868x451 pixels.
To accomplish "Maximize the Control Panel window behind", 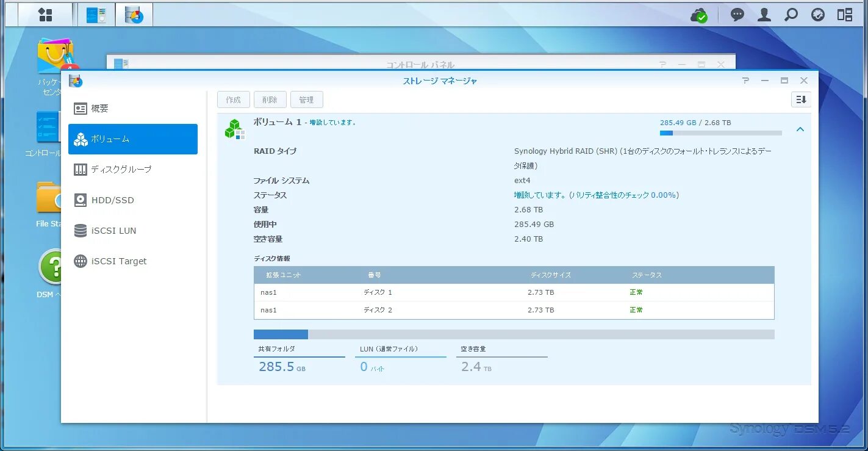I will pyautogui.click(x=701, y=65).
